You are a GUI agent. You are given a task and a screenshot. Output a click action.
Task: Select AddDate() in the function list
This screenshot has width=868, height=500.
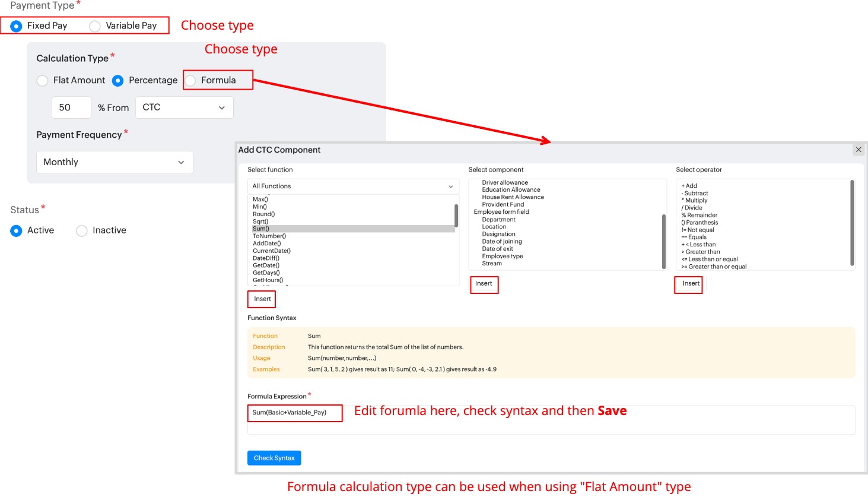tap(267, 243)
